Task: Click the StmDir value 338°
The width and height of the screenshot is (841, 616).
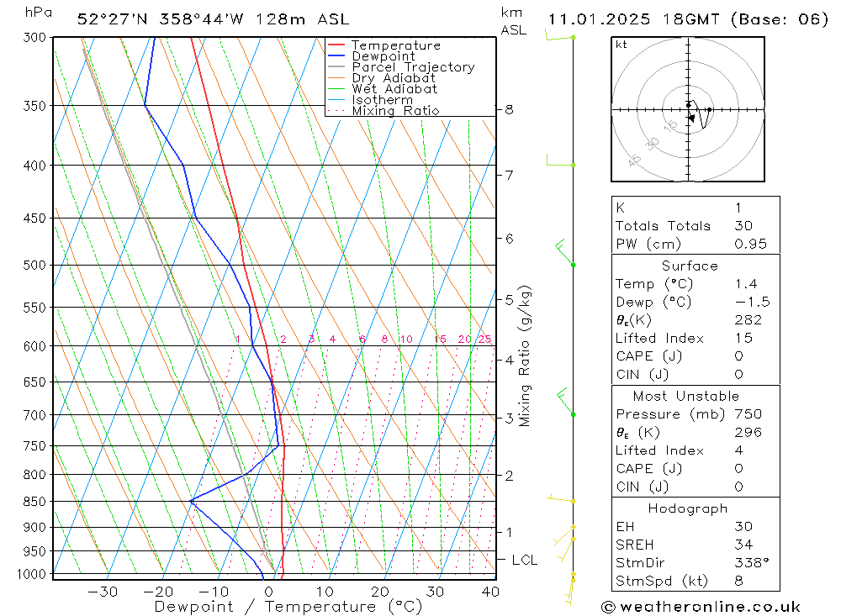Action: pos(751,563)
